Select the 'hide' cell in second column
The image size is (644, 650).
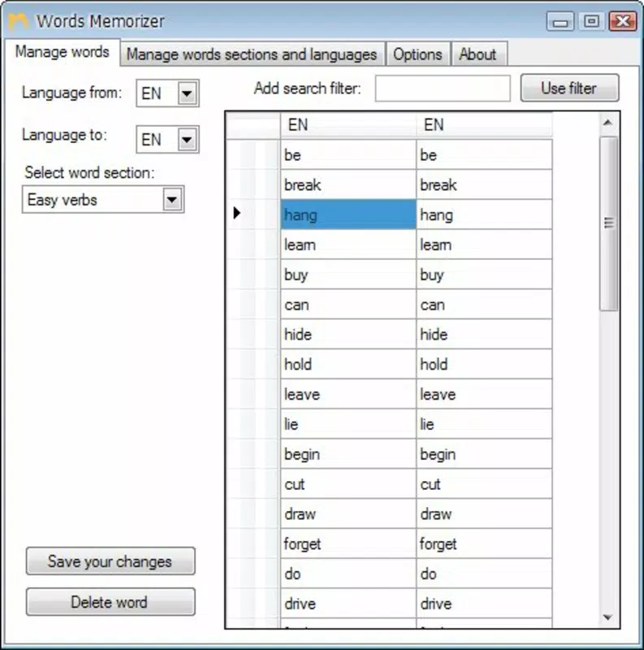[484, 334]
